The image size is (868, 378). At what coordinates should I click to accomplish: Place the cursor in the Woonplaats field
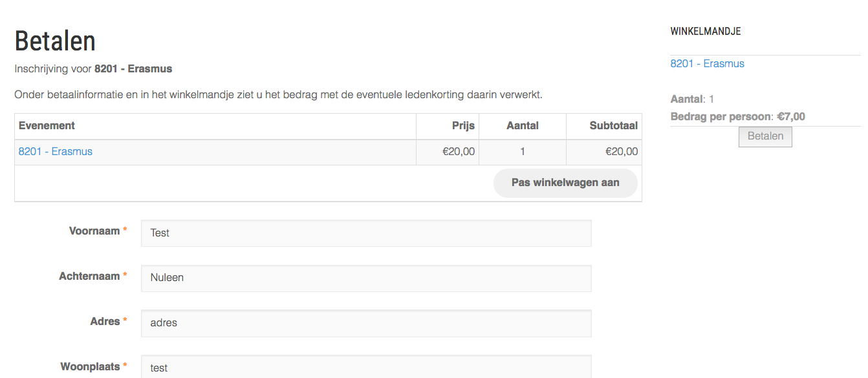[x=366, y=367]
